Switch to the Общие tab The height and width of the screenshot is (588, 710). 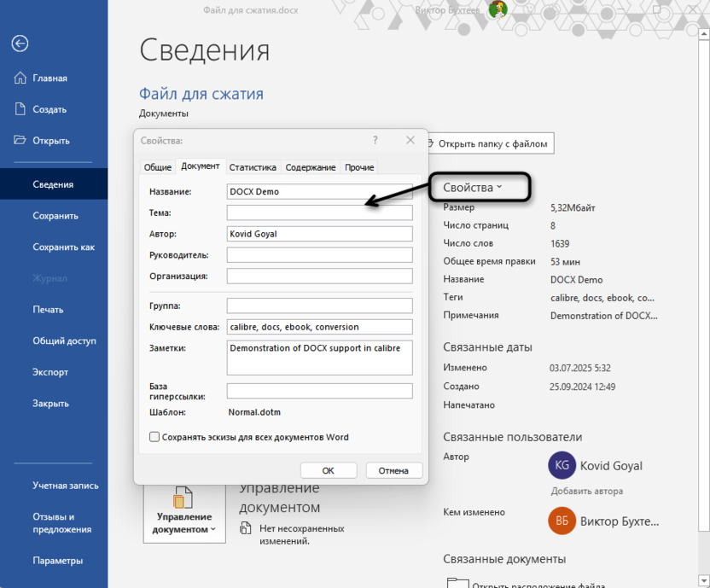(x=158, y=167)
